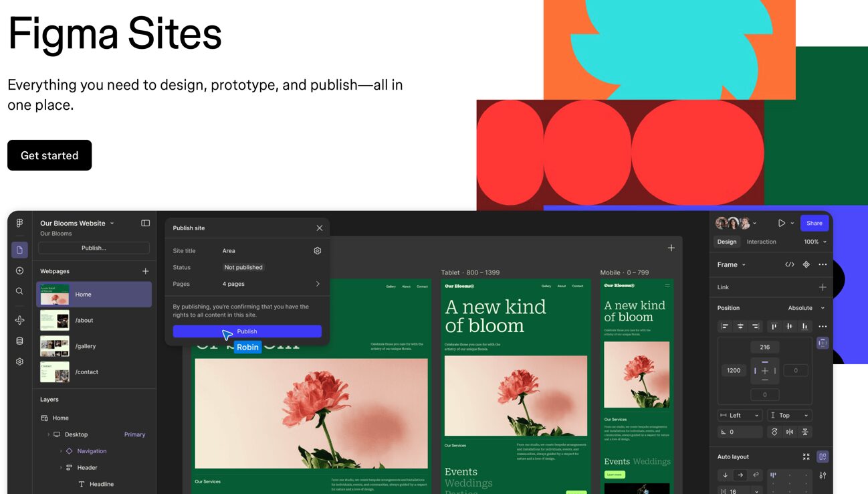Screen dimensions: 868x494
Task: Select the Design tab
Action: pos(726,242)
